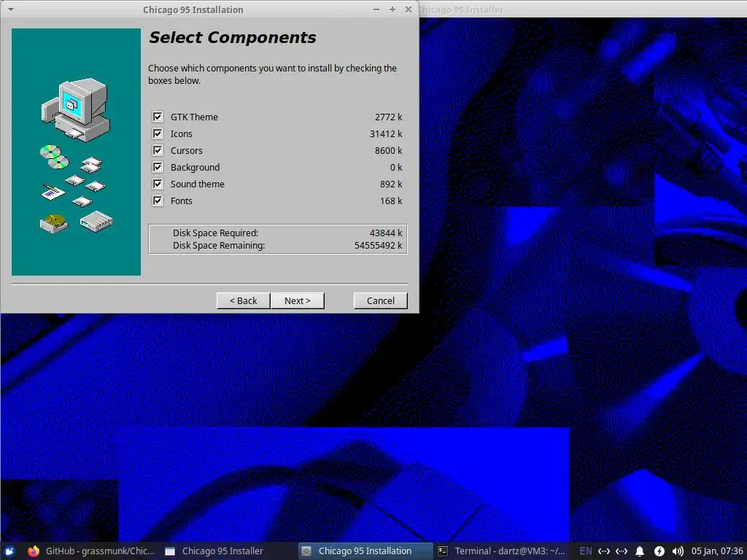Go to the previous step with Back
Screen dimensions: 747x560
pos(244,300)
